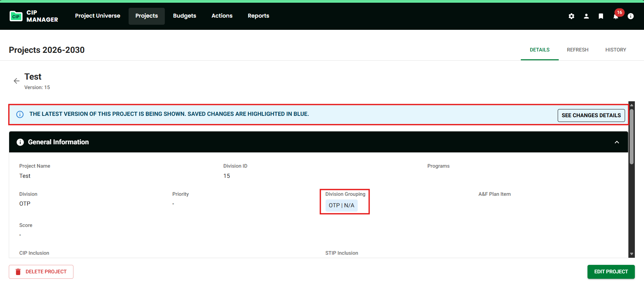The image size is (644, 294).
Task: Click the Delete Project button
Action: point(41,272)
